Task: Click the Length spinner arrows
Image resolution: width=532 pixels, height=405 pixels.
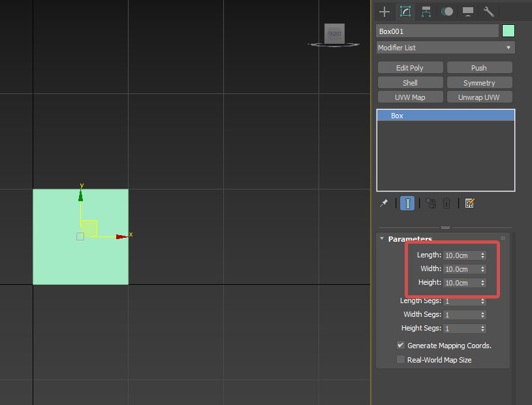Action: (482, 255)
